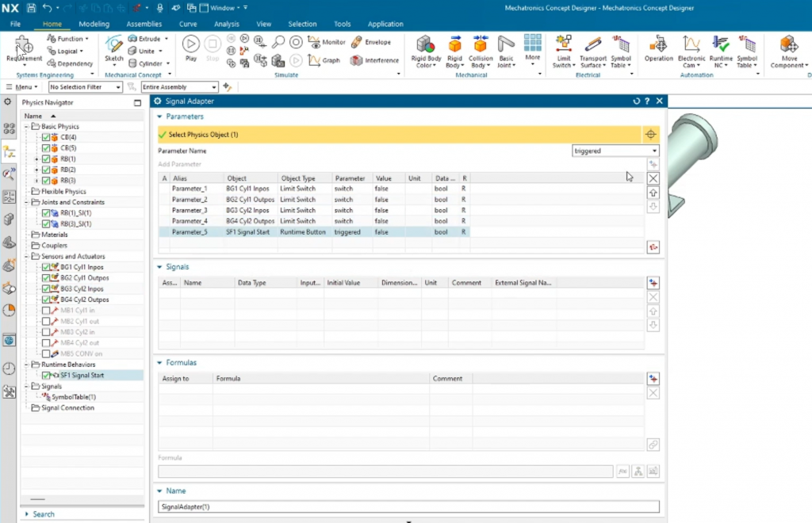This screenshot has width=812, height=523.
Task: Click the Electronic Cam icon
Action: (691, 45)
